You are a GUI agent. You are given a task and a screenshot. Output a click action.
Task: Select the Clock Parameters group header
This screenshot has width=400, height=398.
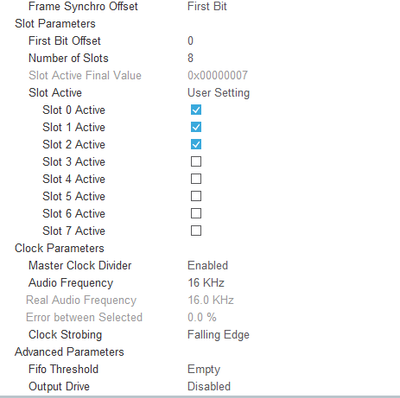pyautogui.click(x=59, y=248)
